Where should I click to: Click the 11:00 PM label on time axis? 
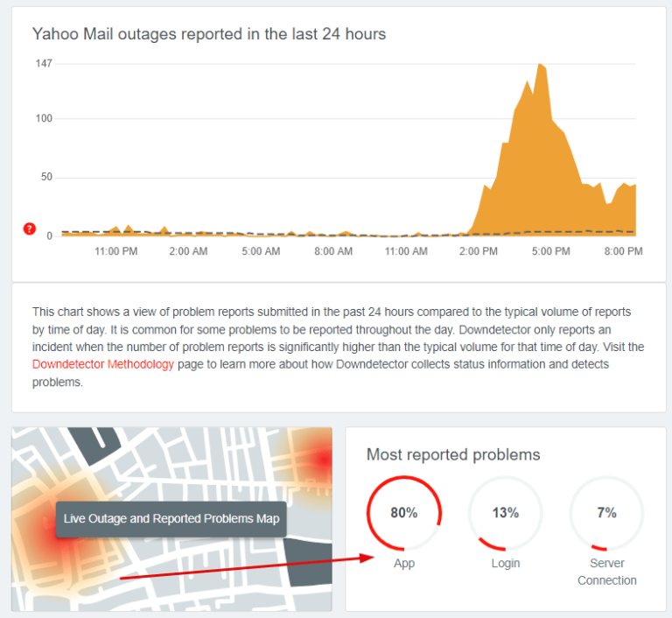click(x=115, y=251)
